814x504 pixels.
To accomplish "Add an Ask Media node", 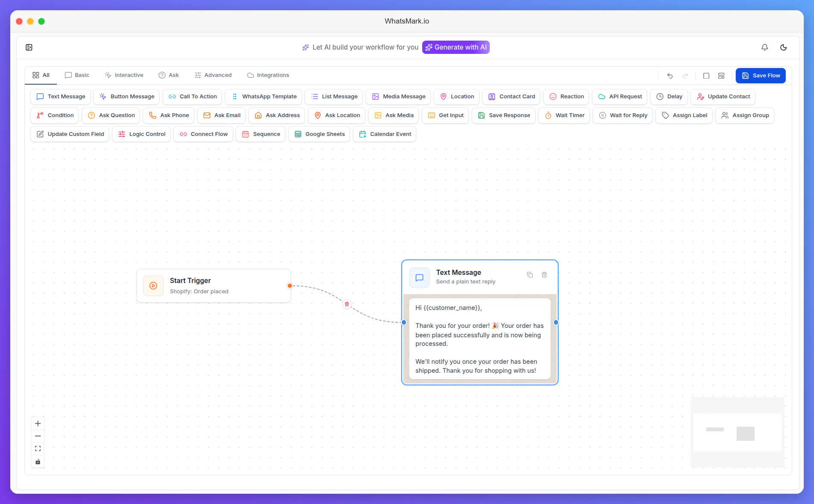I will [394, 115].
